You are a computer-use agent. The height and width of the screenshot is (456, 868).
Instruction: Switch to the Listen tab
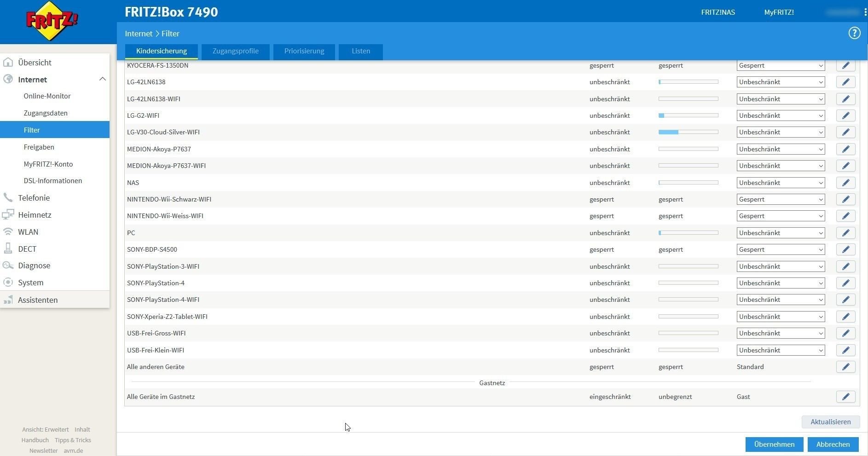(361, 51)
